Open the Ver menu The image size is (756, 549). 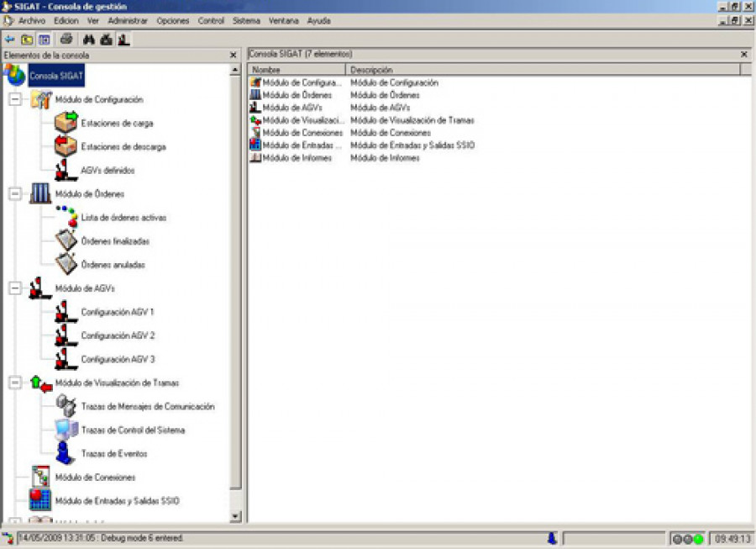point(93,21)
